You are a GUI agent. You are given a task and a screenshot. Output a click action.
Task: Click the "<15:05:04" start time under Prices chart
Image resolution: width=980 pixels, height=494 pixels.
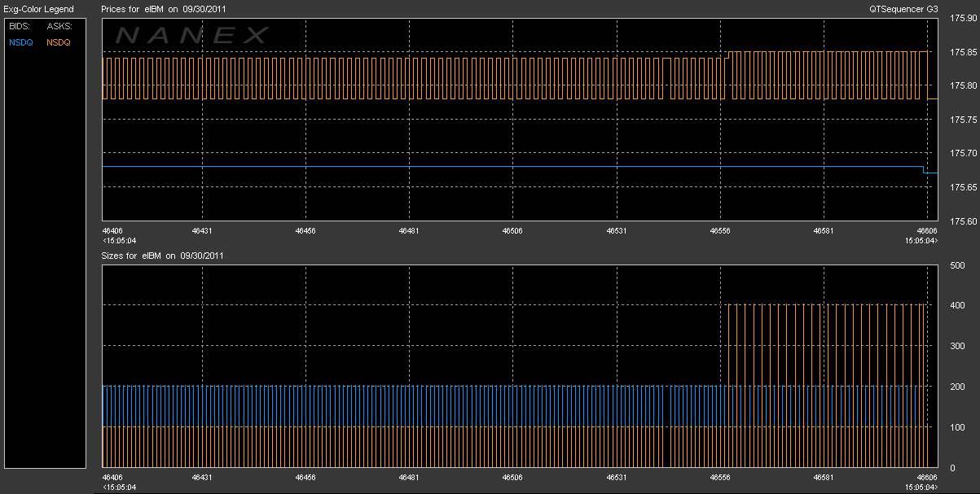pos(120,241)
